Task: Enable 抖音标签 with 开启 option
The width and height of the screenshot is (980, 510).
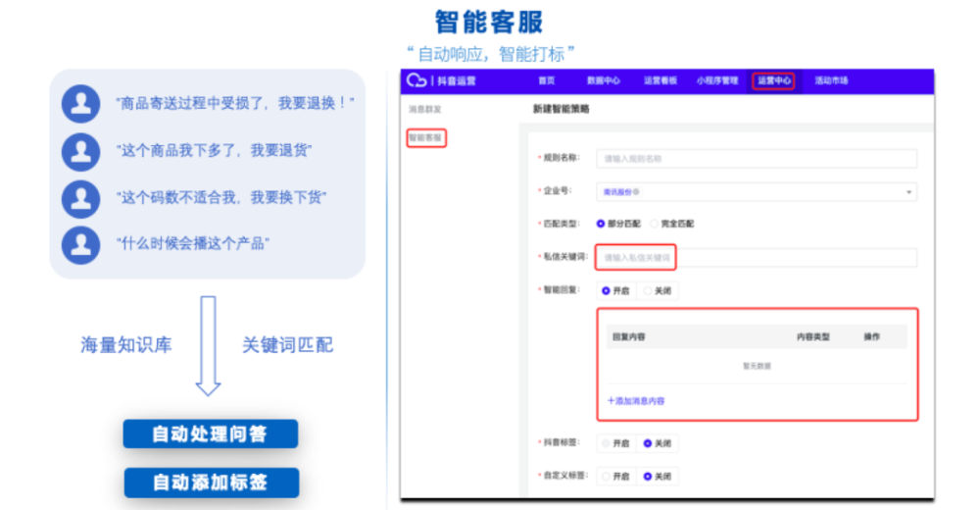Action: [607, 443]
